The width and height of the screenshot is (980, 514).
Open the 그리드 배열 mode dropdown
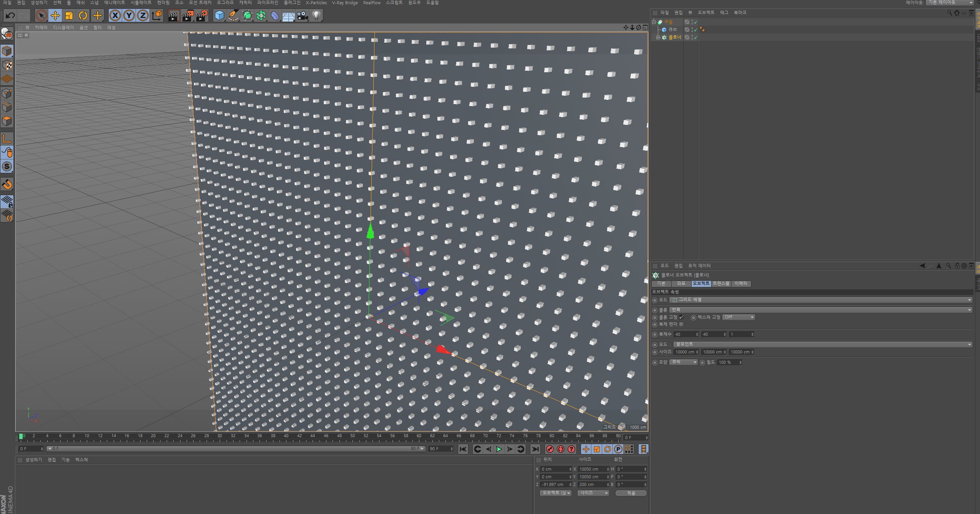[x=821, y=300]
